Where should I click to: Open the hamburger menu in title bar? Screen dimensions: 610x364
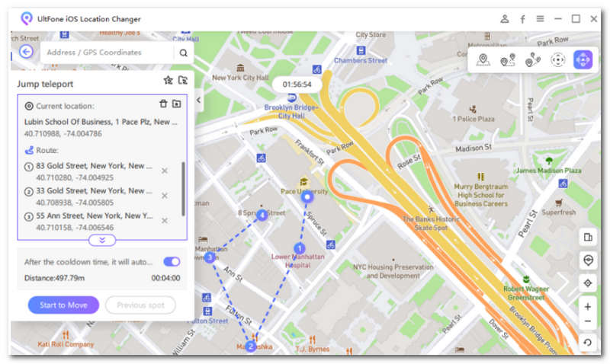pyautogui.click(x=540, y=18)
